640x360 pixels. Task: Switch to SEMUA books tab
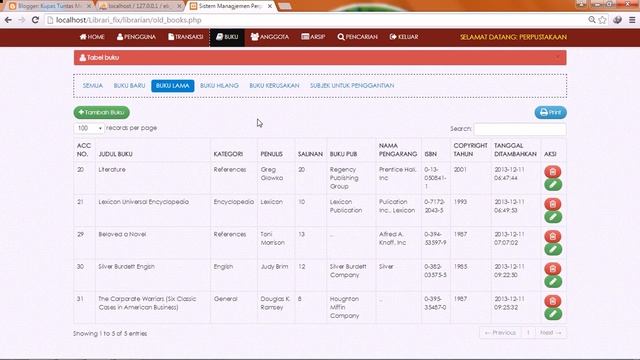pyautogui.click(x=93, y=86)
